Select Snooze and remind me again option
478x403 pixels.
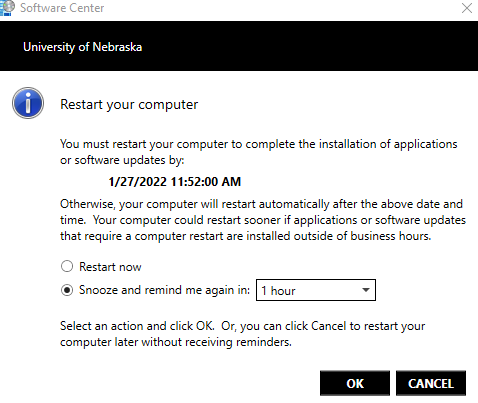click(67, 290)
